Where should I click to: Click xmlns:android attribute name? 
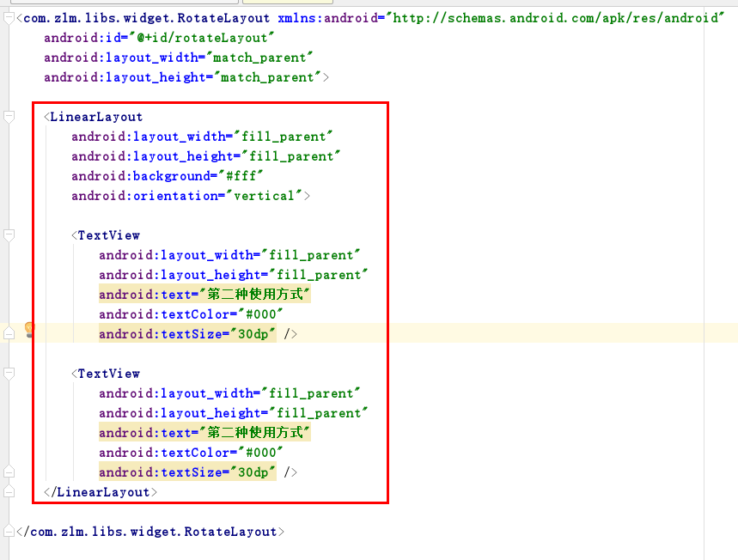click(327, 18)
